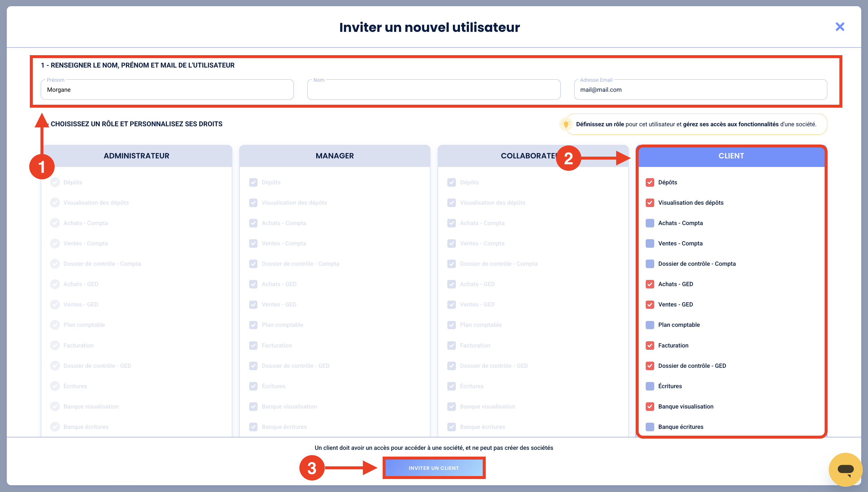Check Client Écritures checkbox
The height and width of the screenshot is (492, 868).
tap(650, 386)
